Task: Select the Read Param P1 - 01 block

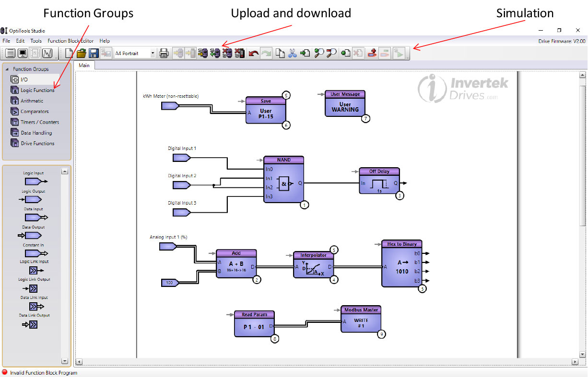Action: pyautogui.click(x=254, y=324)
